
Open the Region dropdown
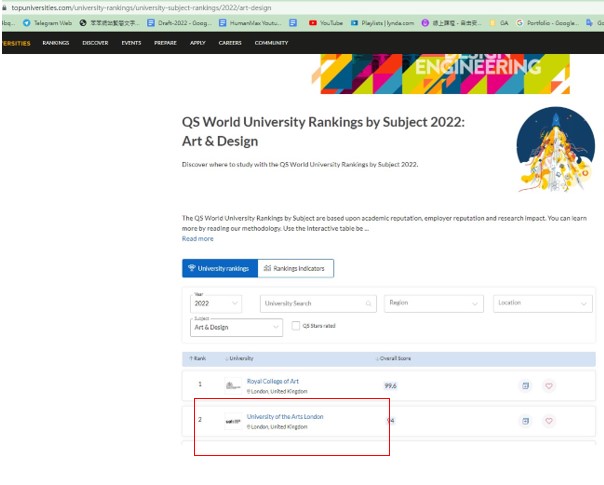click(x=433, y=304)
